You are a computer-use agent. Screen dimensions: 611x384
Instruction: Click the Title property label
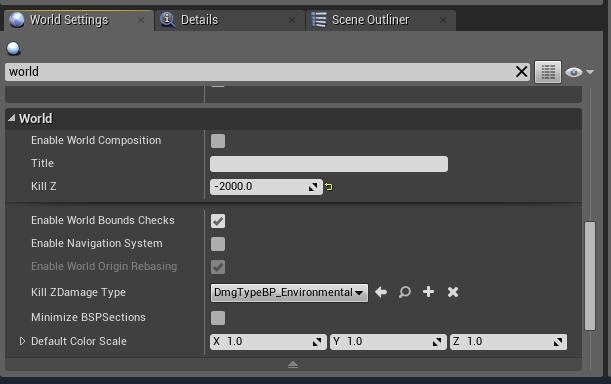42,163
